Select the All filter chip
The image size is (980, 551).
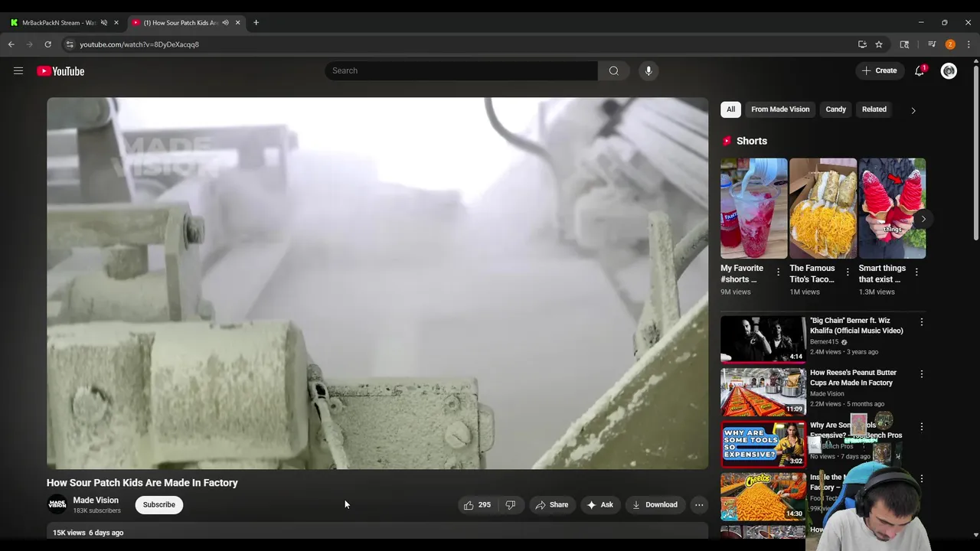pos(730,109)
